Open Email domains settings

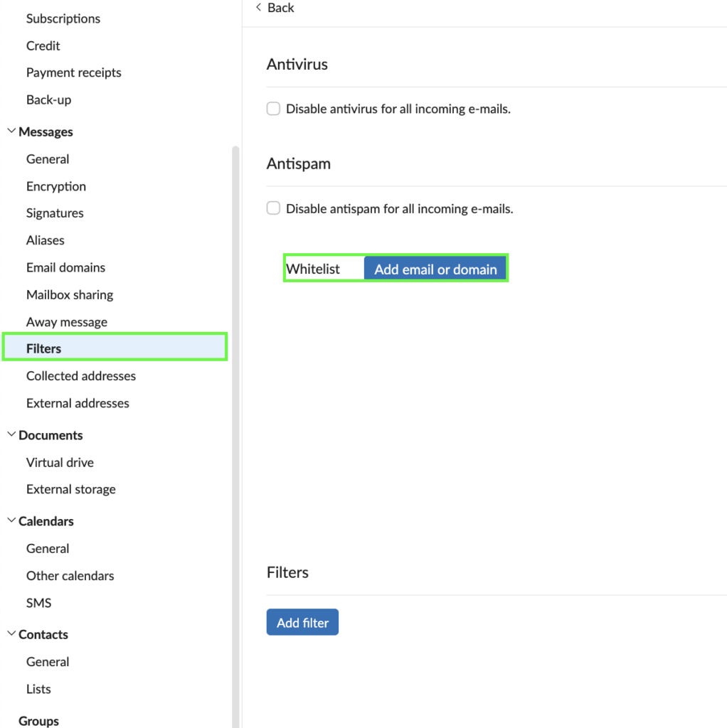click(x=65, y=267)
